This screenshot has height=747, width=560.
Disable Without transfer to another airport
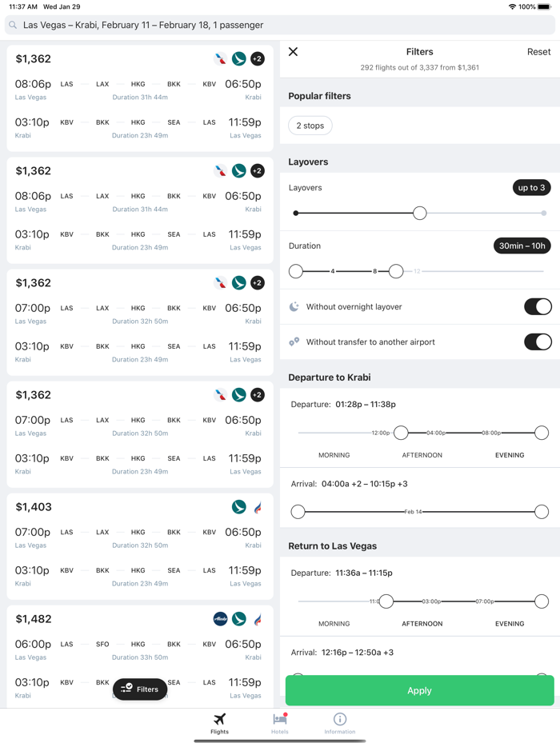(x=538, y=340)
